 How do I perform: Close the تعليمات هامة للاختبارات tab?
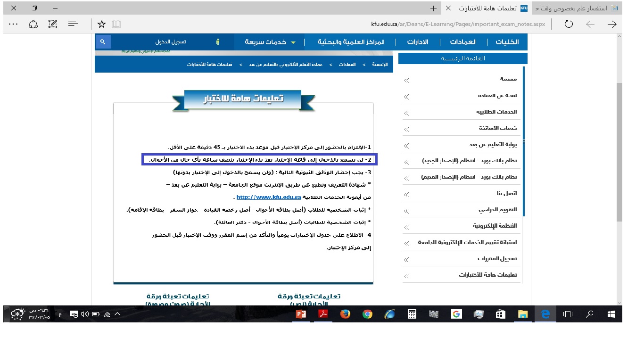click(x=448, y=8)
